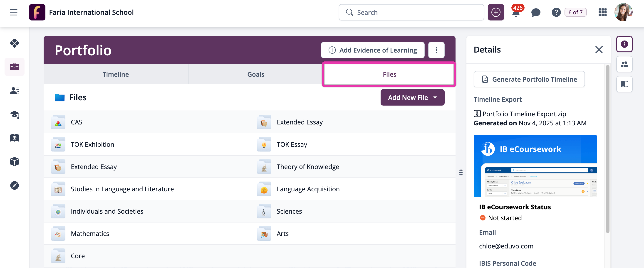Open the compass icon in sidebar

[x=15, y=185]
